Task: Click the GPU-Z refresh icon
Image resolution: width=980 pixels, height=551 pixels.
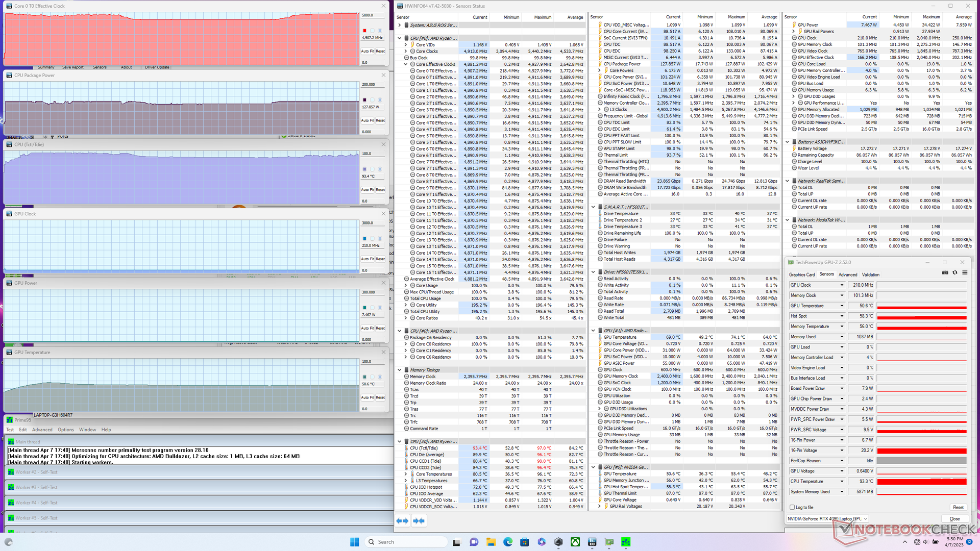Action: 954,272
